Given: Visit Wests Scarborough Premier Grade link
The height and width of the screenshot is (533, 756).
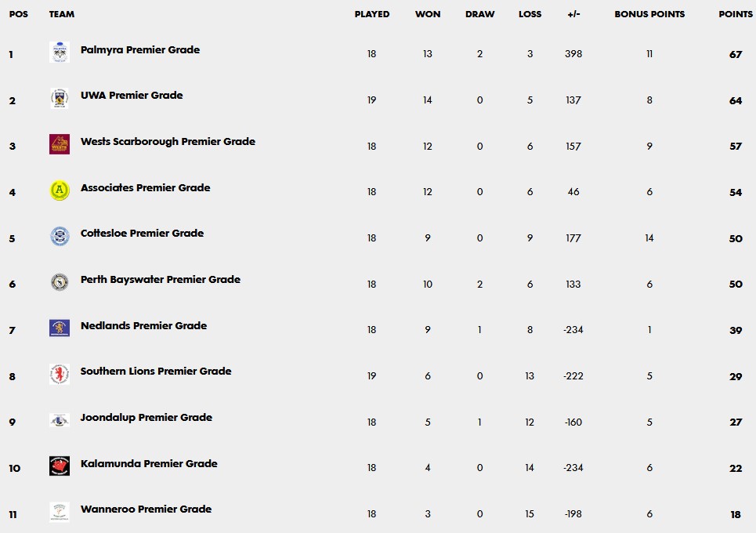Looking at the screenshot, I should 168,141.
